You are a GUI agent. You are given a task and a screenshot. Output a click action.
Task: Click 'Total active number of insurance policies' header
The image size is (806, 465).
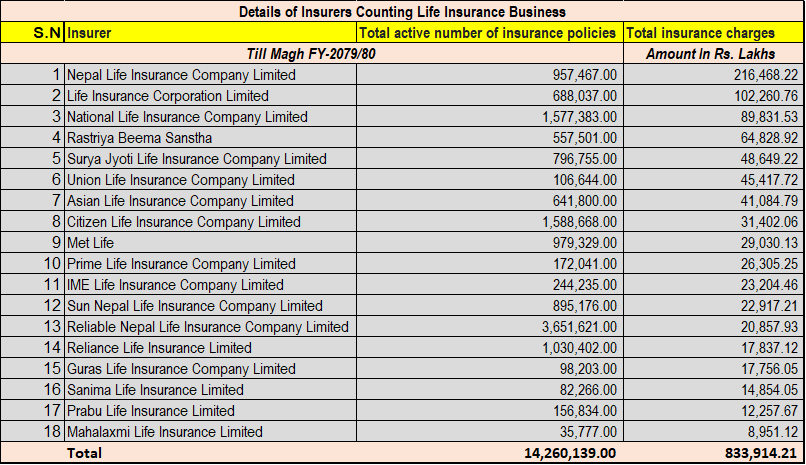coord(487,33)
